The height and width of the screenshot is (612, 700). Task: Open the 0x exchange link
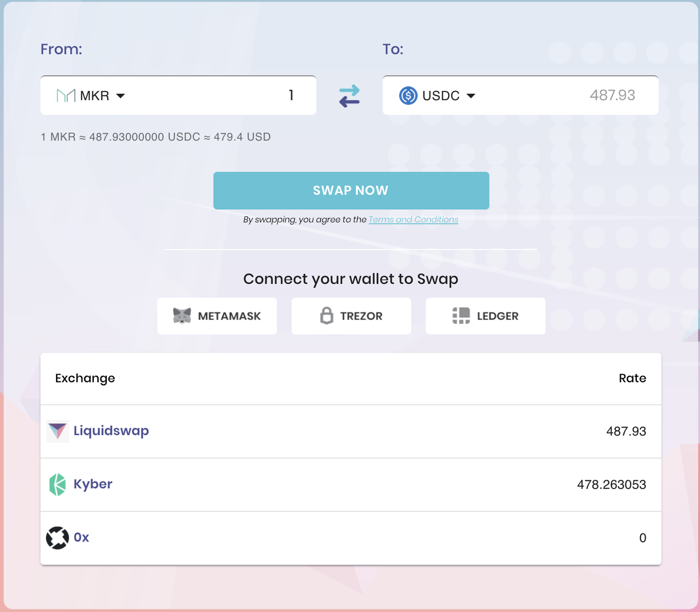pos(81,537)
